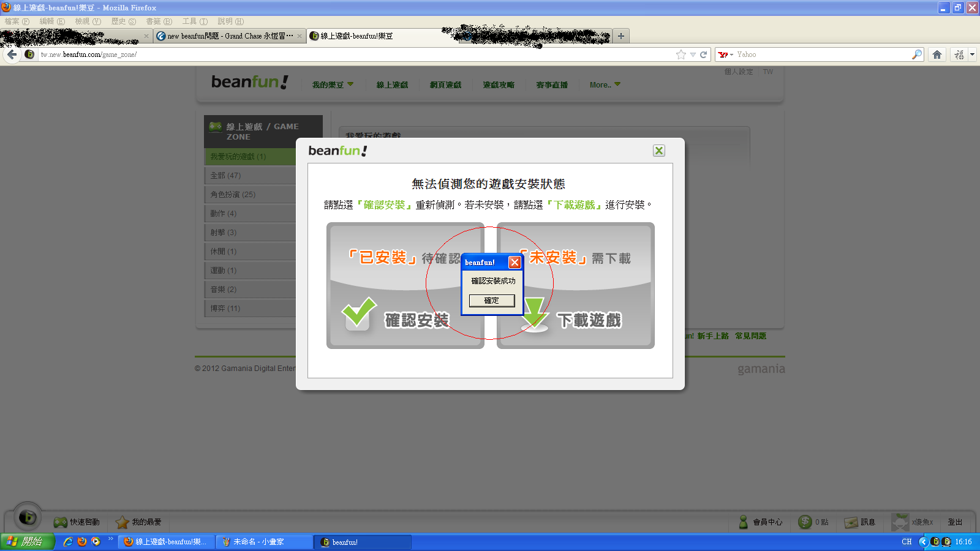The width and height of the screenshot is (980, 551).
Task: Select 休閒 (1) game category
Action: [250, 252]
